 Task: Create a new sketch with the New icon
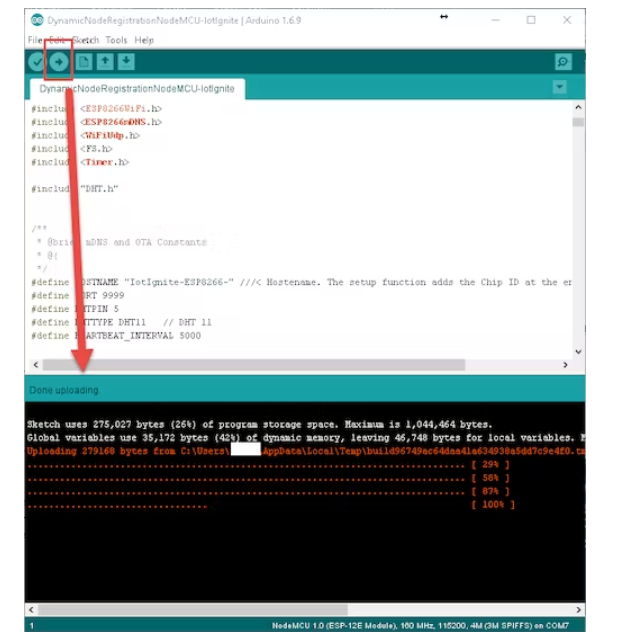(x=84, y=62)
